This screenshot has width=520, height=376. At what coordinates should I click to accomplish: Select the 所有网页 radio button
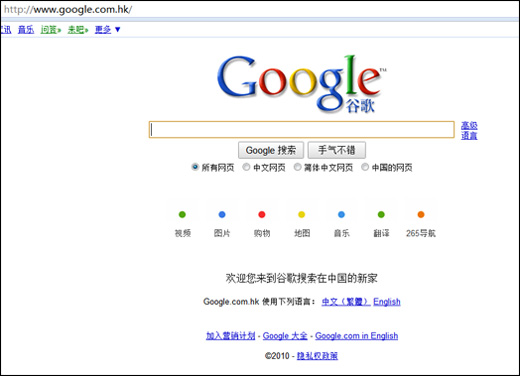click(195, 167)
